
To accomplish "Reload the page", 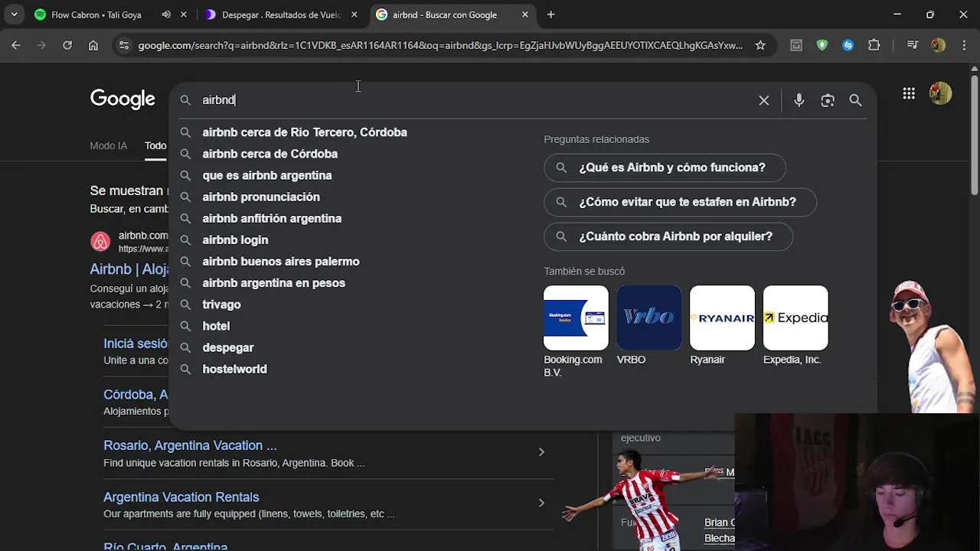I will tap(67, 45).
